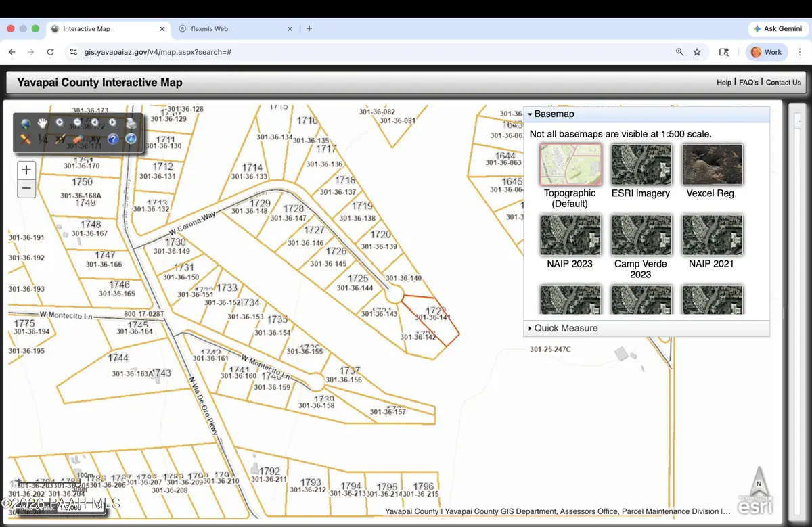Open the Contact Us link
This screenshot has height=527, width=812.
click(783, 83)
